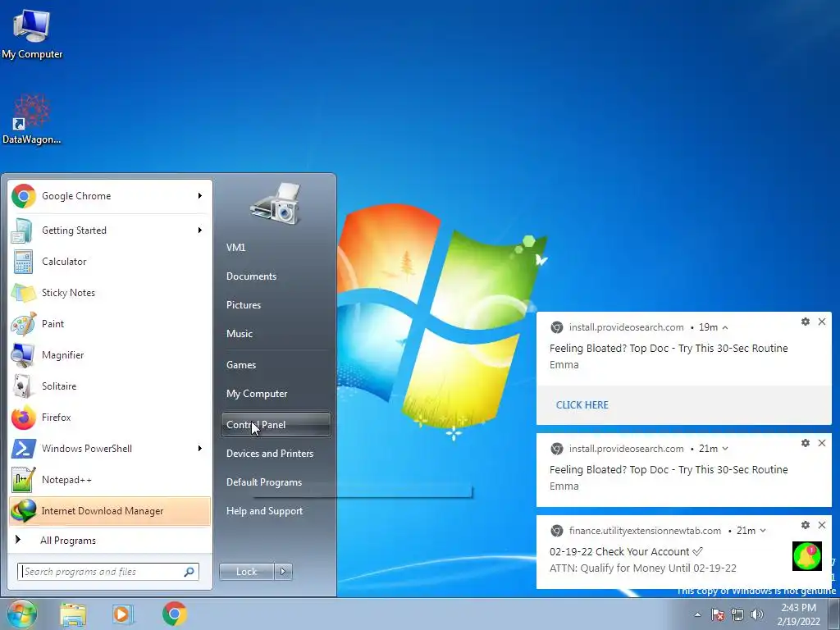Click the Action Center flag tray icon
This screenshot has height=630, width=840.
[718, 614]
